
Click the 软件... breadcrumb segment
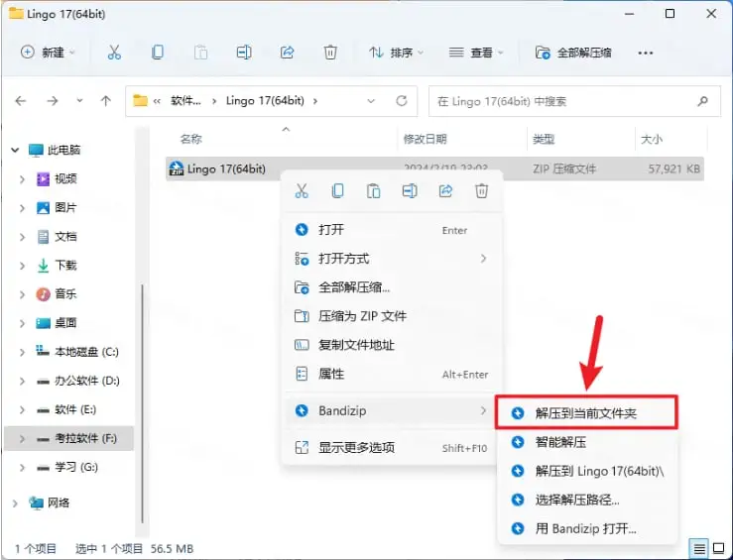point(185,101)
